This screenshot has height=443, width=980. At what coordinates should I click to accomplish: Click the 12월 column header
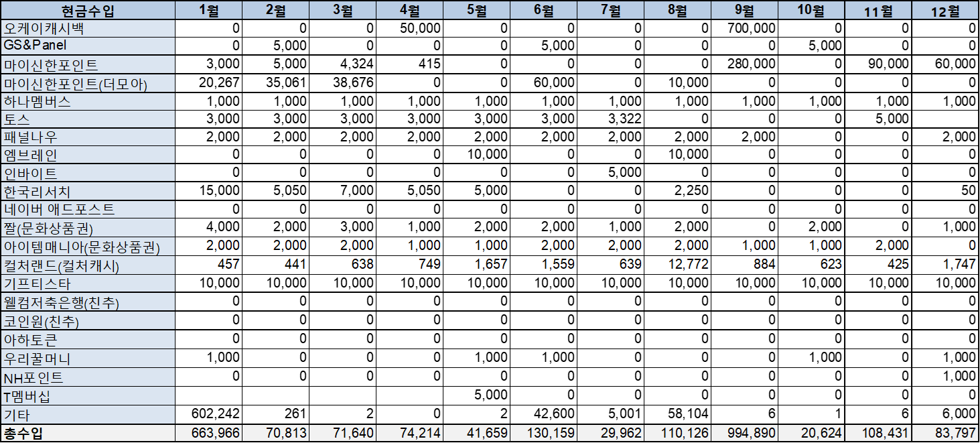(945, 10)
